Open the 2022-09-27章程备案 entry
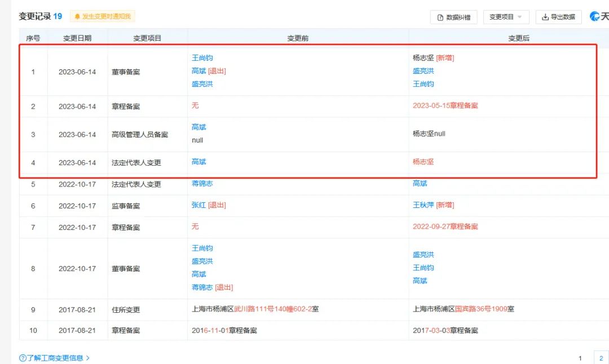Viewport: 609px width, 364px height. tap(445, 227)
